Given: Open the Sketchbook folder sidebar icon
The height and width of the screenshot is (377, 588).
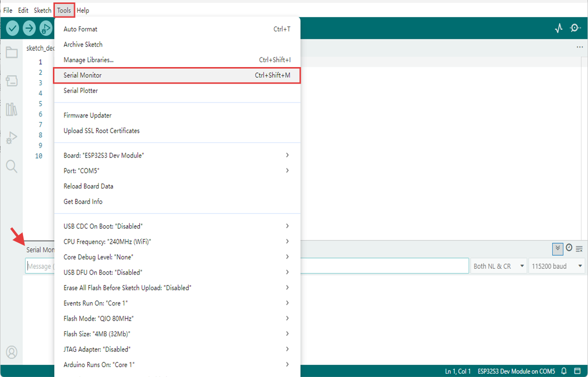Looking at the screenshot, I should coord(12,52).
